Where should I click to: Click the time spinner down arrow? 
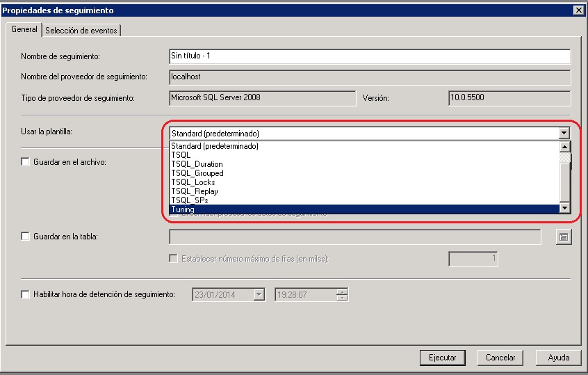tap(342, 298)
